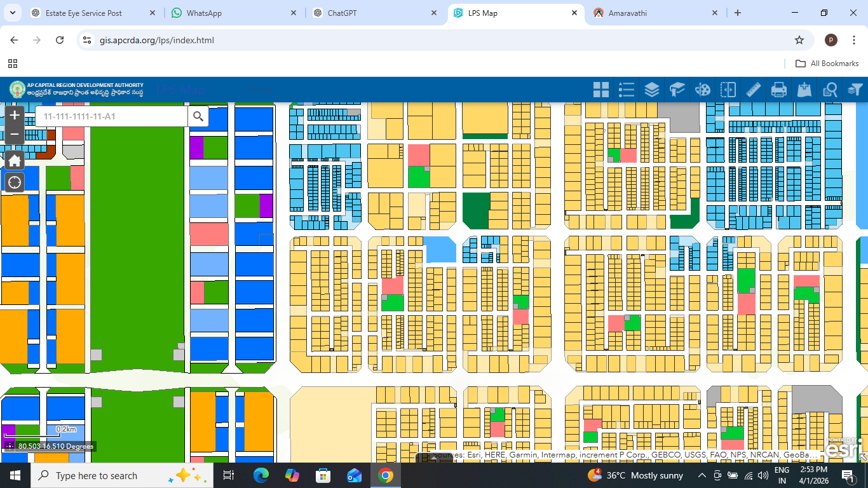868x488 pixels.
Task: Open the legend list icon
Action: coord(627,90)
